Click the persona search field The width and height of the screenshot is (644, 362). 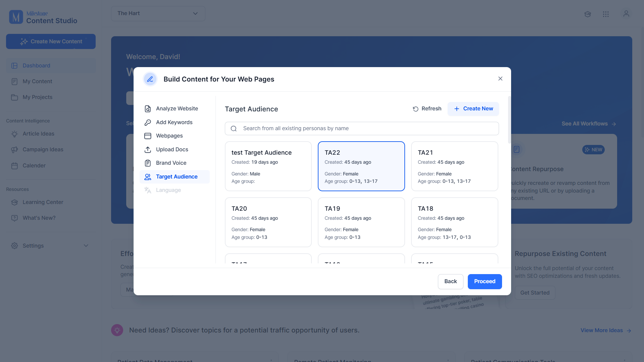click(x=362, y=128)
